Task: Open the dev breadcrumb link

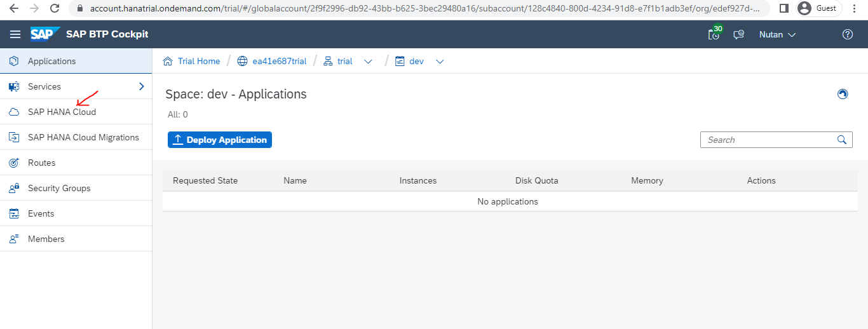Action: pyautogui.click(x=416, y=61)
